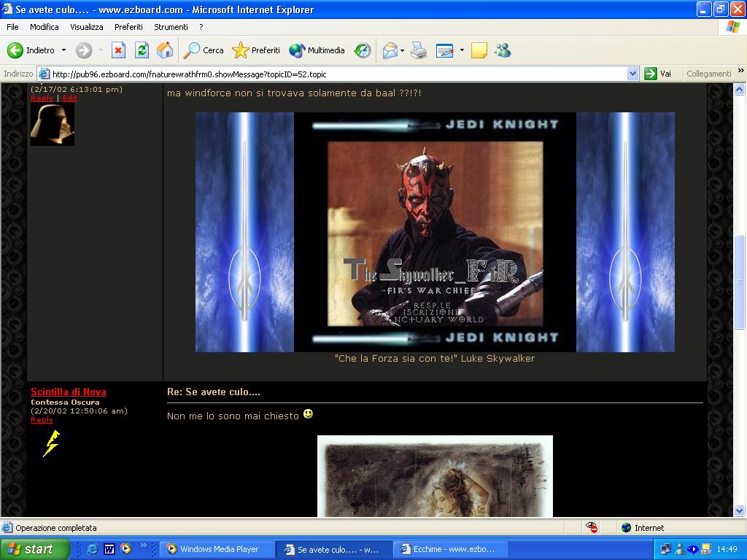The height and width of the screenshot is (560, 747).
Task: Go to the Home page icon
Action: coord(165,50)
